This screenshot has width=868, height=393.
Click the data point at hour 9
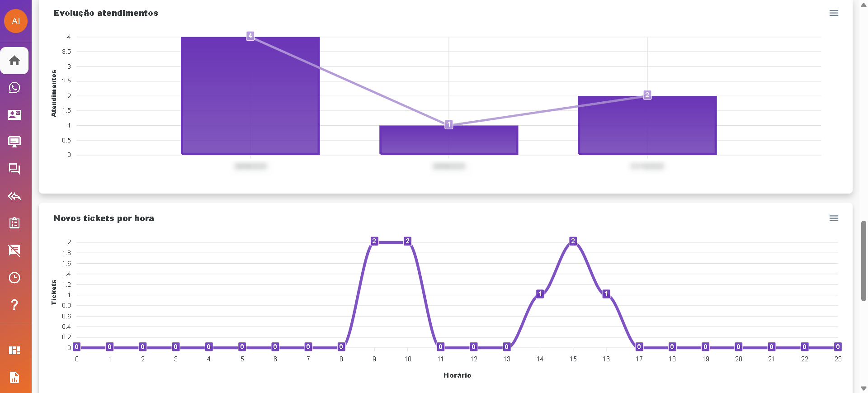pyautogui.click(x=374, y=241)
